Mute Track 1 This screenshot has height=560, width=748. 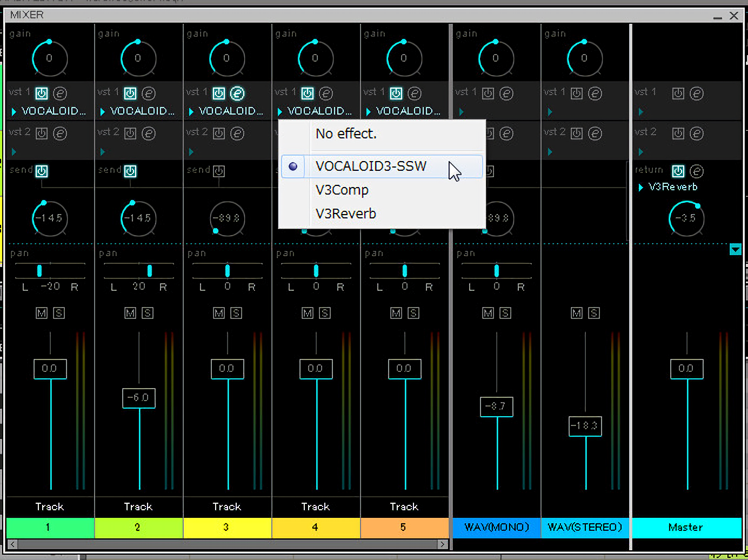(x=42, y=313)
